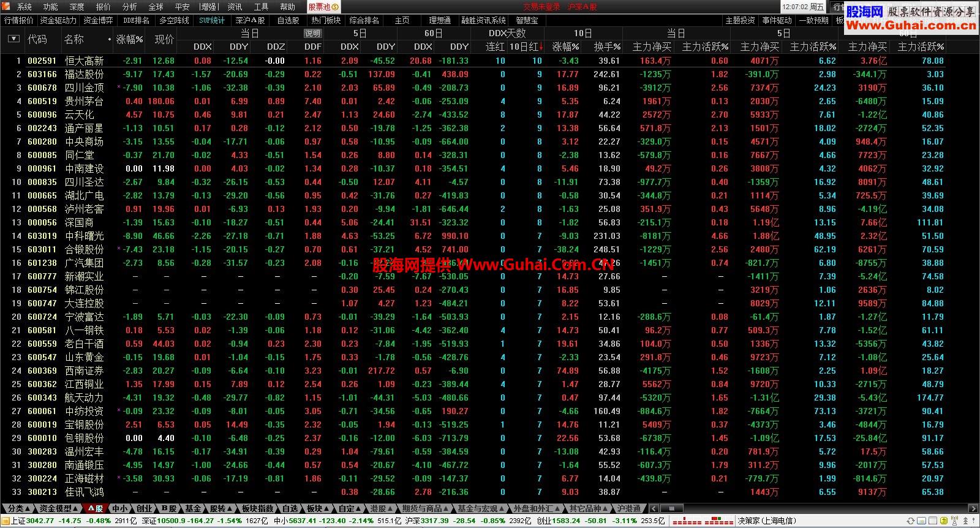Open the 深度 menu

click(77, 7)
